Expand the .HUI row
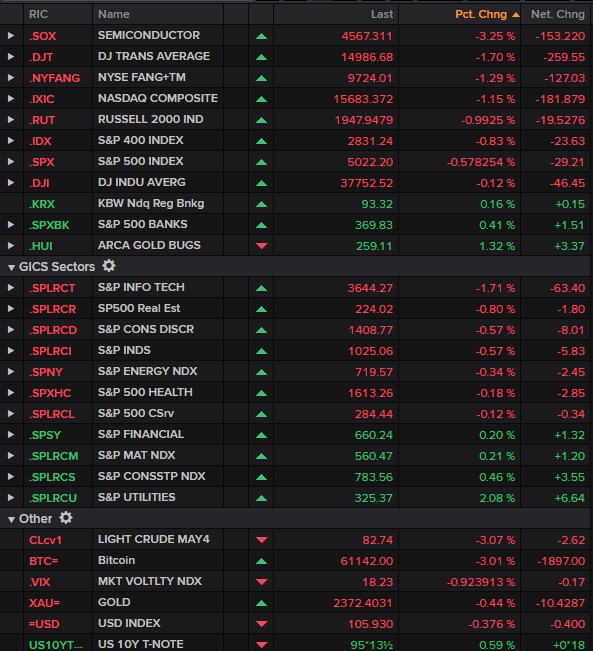The image size is (593, 651). click(x=11, y=245)
